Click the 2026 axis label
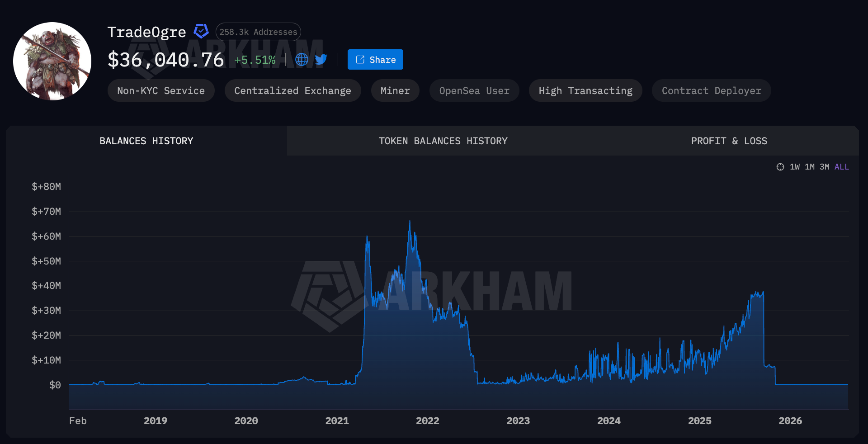Screen dimensions: 868x444 tap(790, 420)
